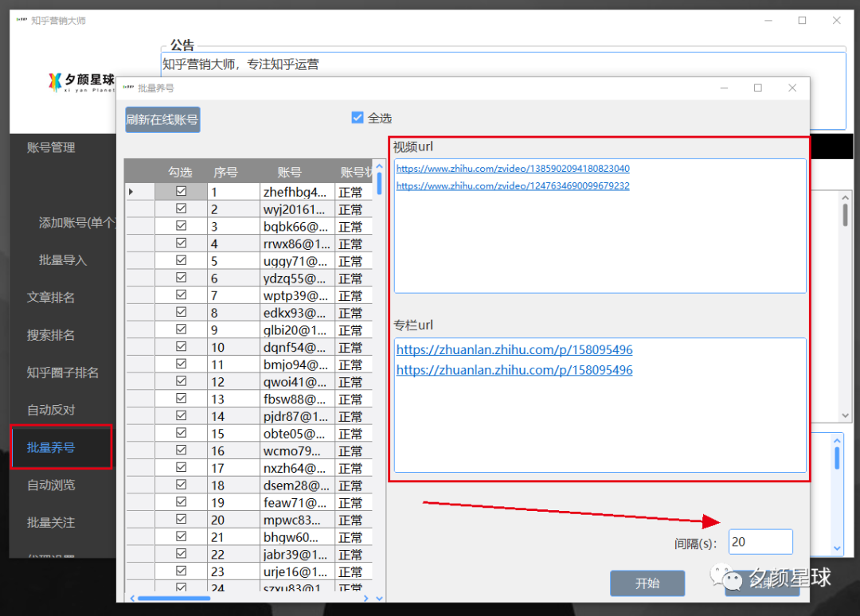
Task: Select 自动反对 in the sidebar
Action: (50, 410)
